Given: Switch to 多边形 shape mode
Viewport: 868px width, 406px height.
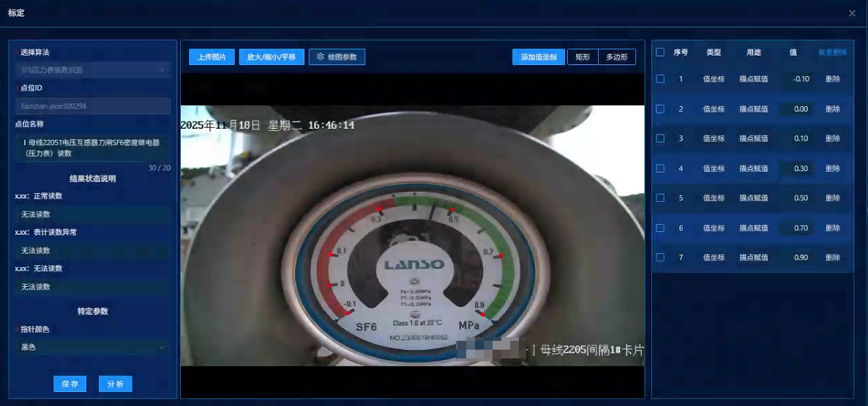Looking at the screenshot, I should point(617,57).
